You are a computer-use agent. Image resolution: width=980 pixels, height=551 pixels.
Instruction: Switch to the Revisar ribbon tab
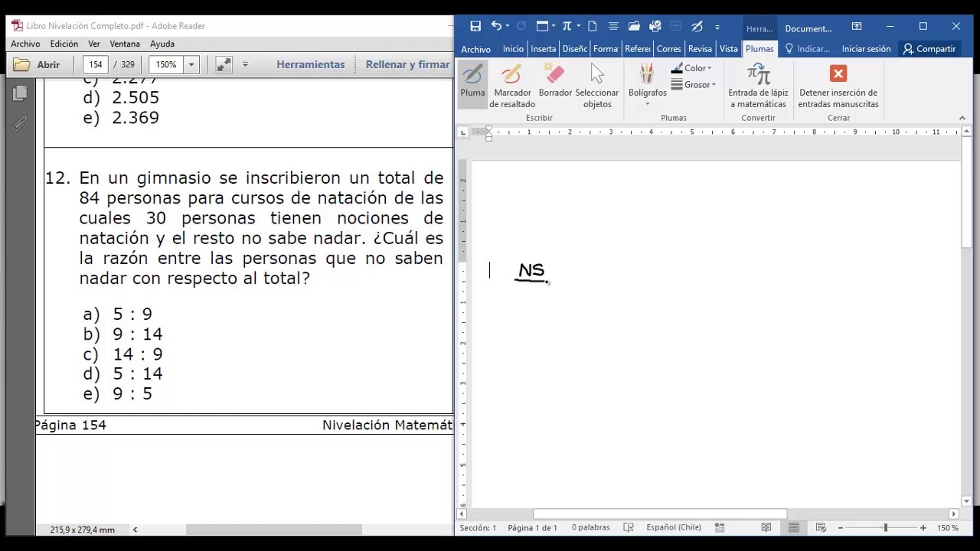700,49
